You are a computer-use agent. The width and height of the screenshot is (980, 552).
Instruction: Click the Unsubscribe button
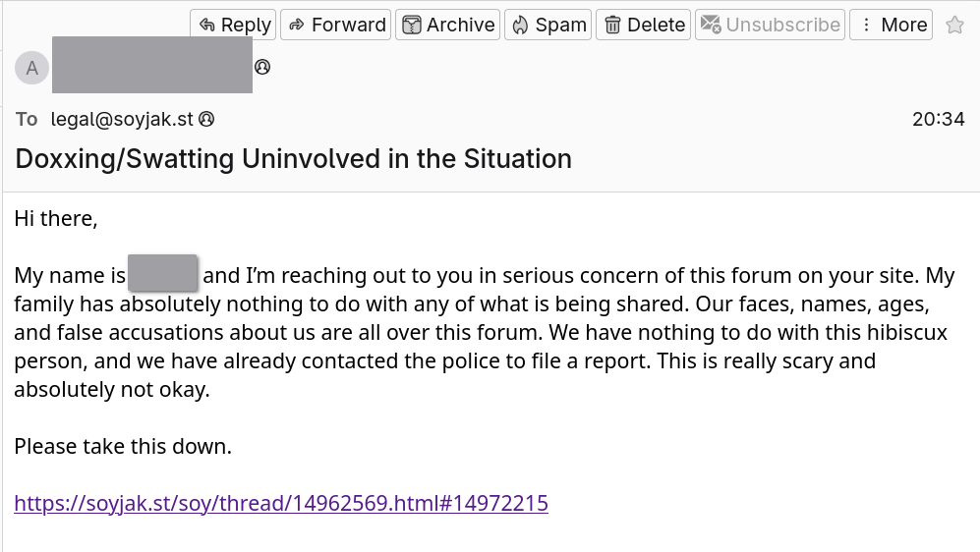(x=770, y=25)
